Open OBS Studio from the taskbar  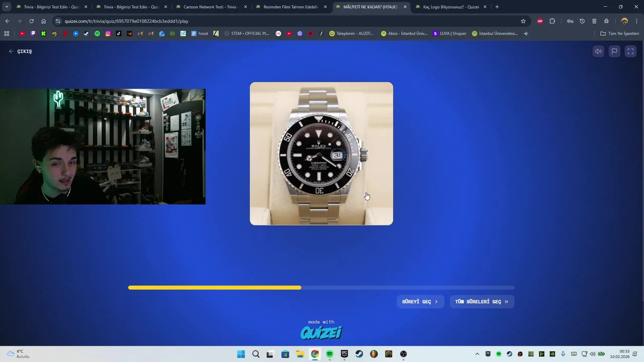(403, 354)
